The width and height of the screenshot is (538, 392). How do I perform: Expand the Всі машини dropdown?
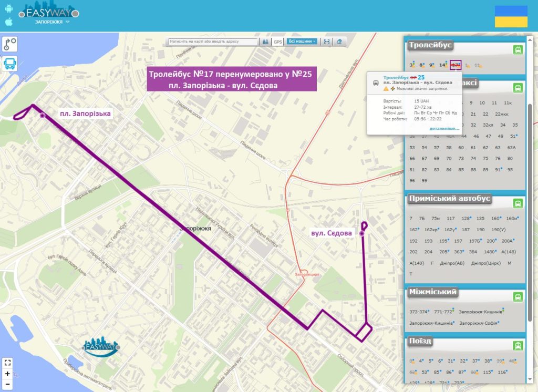[x=302, y=41]
